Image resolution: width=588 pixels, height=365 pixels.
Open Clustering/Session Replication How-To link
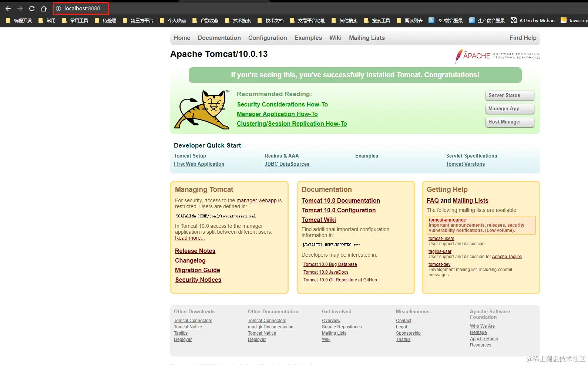292,124
